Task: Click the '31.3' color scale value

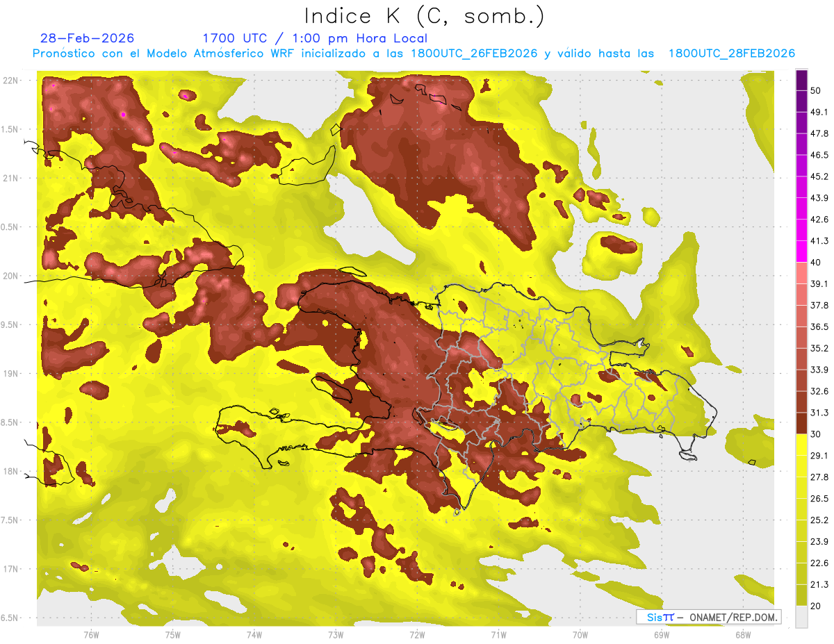Action: coord(820,413)
